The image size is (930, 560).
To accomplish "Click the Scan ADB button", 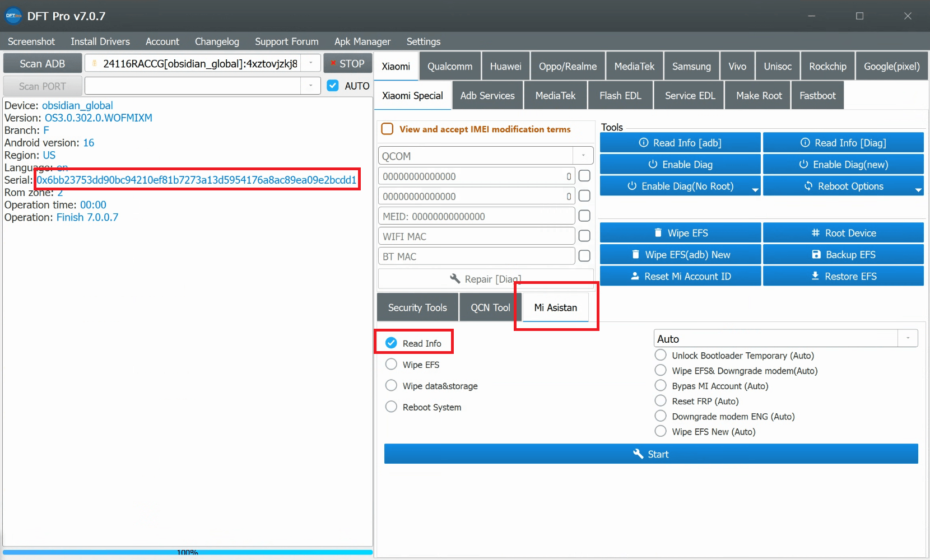I will [43, 63].
